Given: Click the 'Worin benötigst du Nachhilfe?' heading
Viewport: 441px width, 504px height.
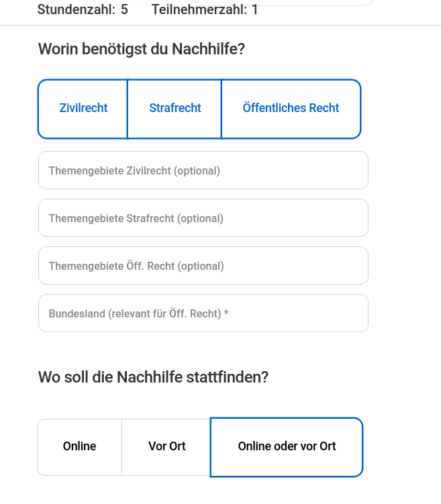Looking at the screenshot, I should point(142,50).
